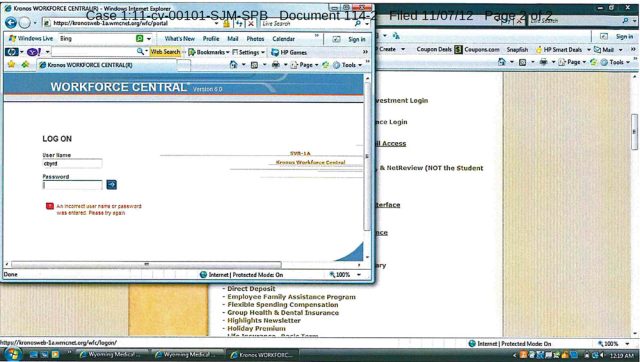Image resolution: width=640 pixels, height=362 pixels.
Task: Expand the Page dropdown menu
Action: [305, 64]
